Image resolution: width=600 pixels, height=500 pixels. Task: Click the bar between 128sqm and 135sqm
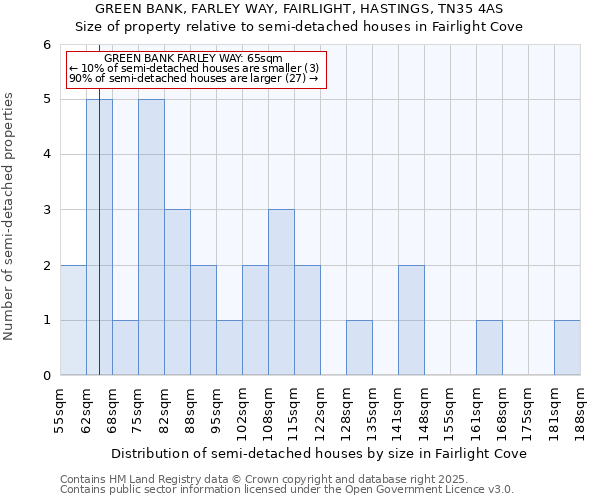[x=360, y=347]
